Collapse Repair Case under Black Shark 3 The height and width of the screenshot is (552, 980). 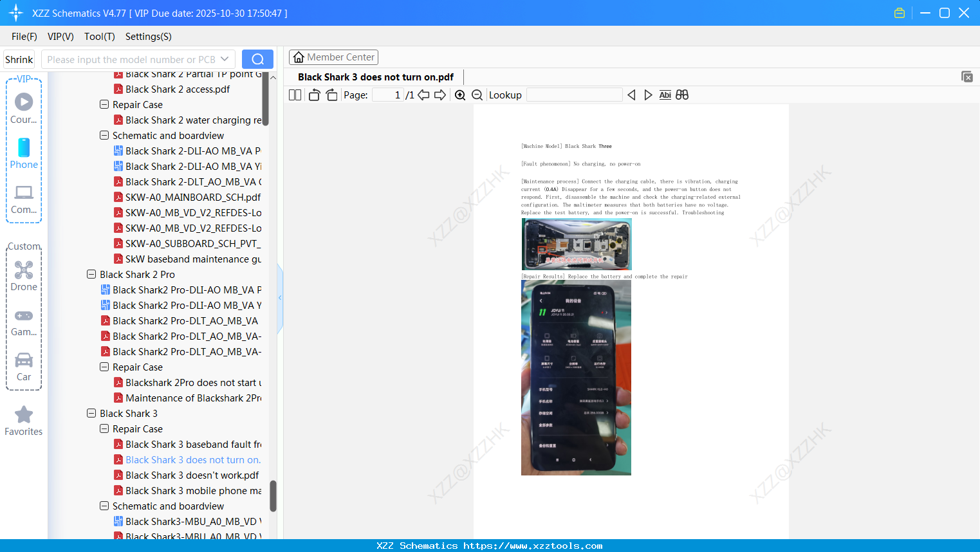[x=104, y=428]
